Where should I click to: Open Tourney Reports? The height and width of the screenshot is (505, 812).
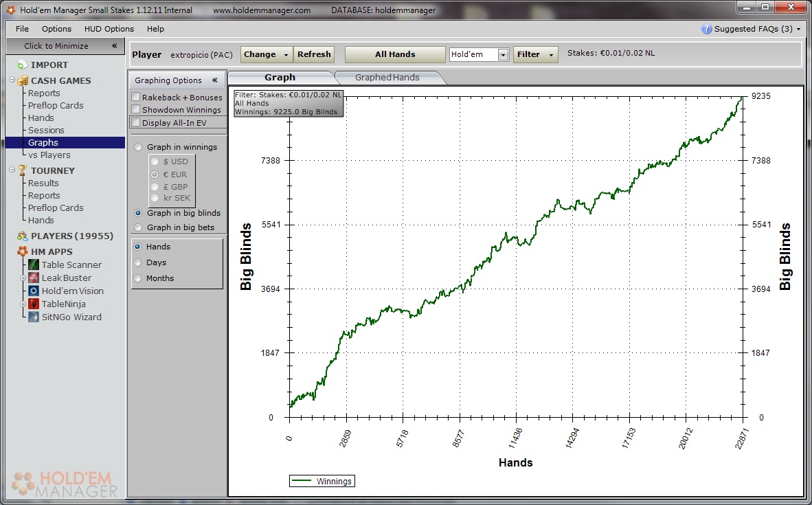(x=44, y=196)
